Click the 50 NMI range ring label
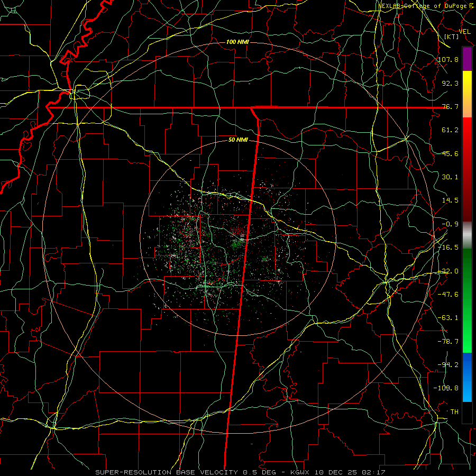The width and height of the screenshot is (476, 476). (238, 140)
